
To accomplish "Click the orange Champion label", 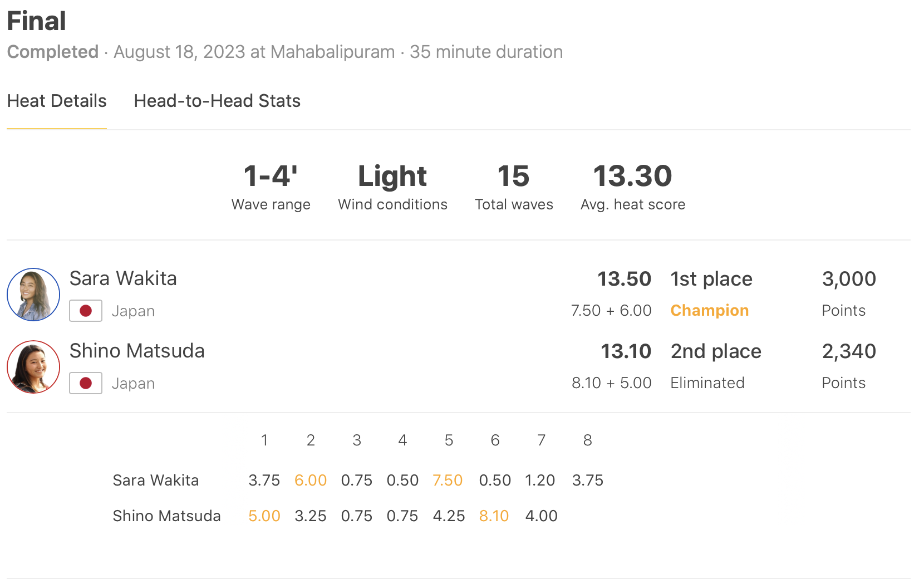I will [709, 311].
